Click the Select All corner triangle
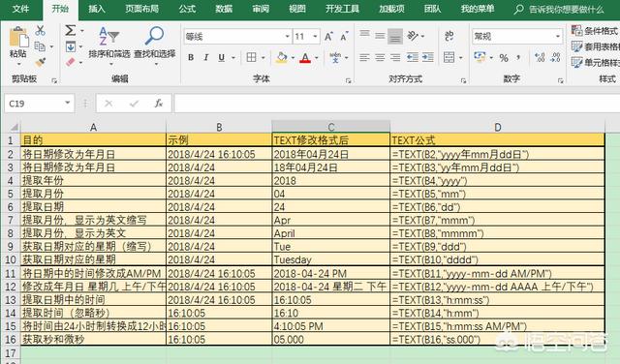Viewport: 620px width, 364px height. coord(14,127)
